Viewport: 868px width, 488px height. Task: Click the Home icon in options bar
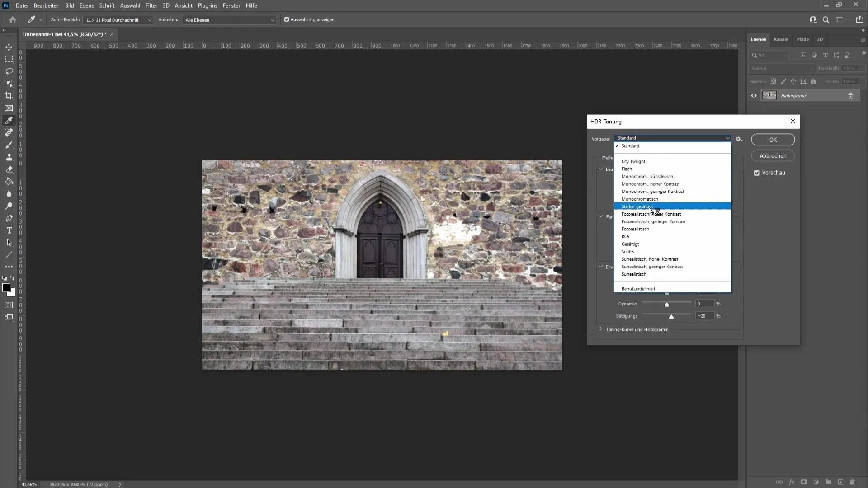point(13,20)
